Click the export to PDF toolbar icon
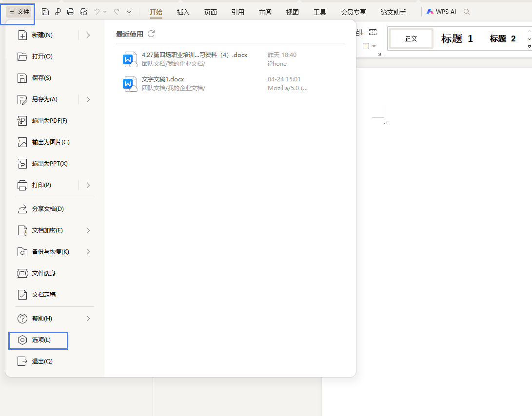This screenshot has width=532, height=416. [58, 12]
